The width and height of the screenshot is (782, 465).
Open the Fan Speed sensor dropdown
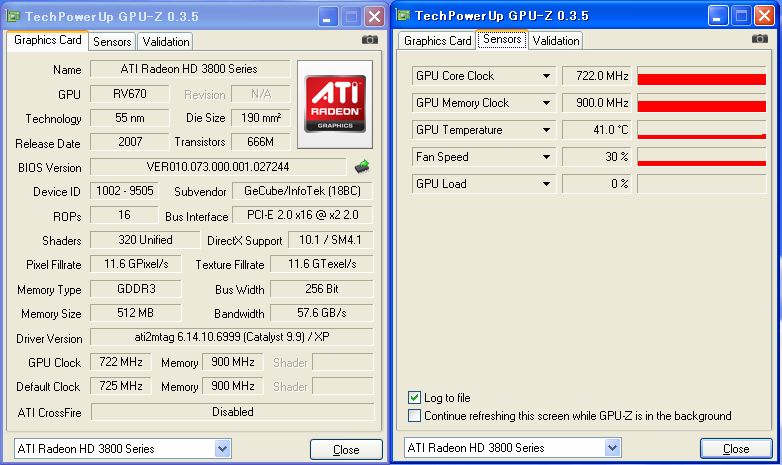pyautogui.click(x=547, y=157)
